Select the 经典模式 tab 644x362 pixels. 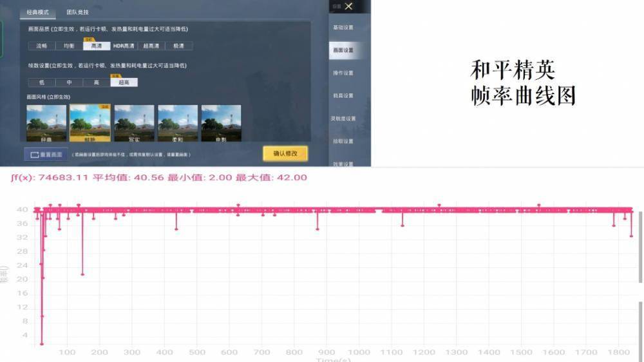[x=37, y=12]
